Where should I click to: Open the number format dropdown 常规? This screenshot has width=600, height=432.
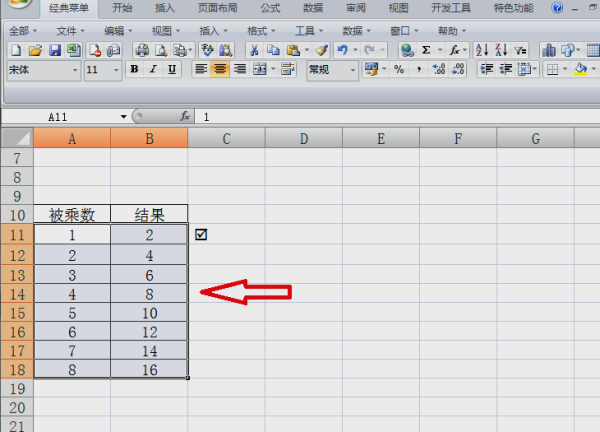coord(352,70)
